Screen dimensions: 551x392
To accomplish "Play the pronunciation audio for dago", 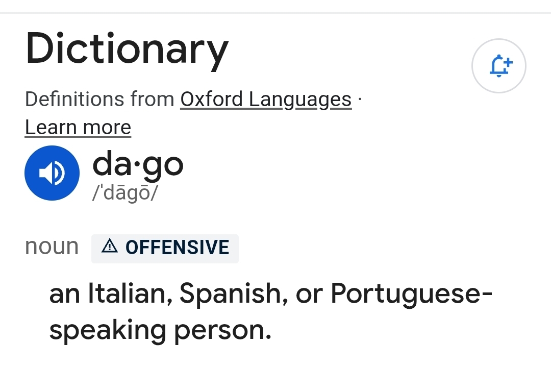I will pyautogui.click(x=52, y=173).
